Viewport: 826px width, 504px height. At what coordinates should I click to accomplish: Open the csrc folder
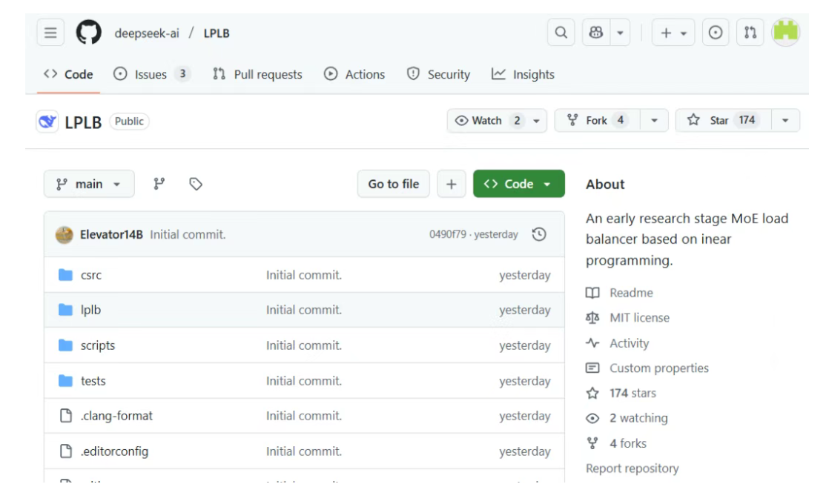[91, 275]
